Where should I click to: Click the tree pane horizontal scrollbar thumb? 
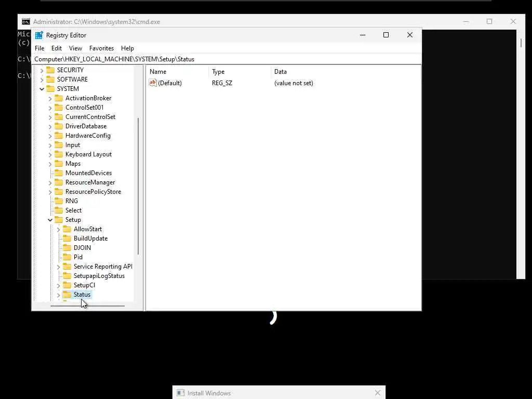point(87,306)
